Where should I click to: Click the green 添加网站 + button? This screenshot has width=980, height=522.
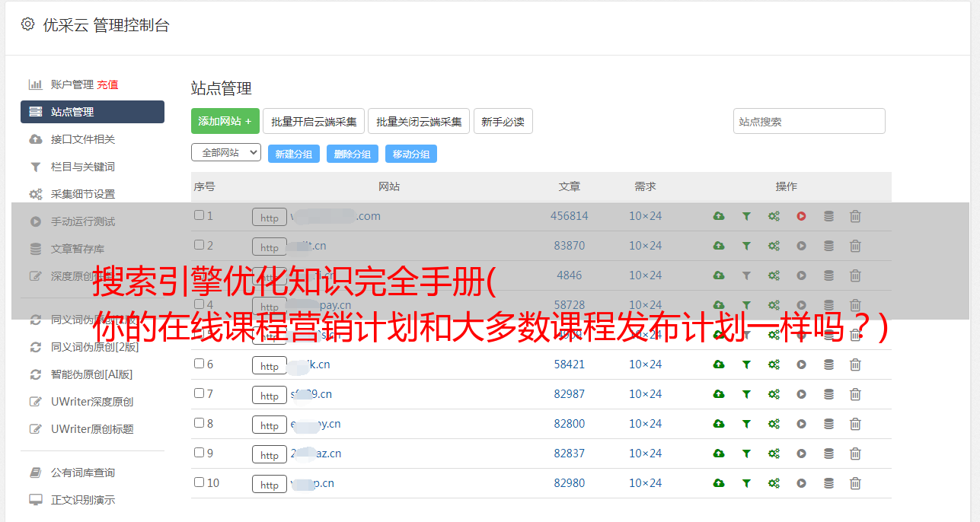(x=225, y=121)
